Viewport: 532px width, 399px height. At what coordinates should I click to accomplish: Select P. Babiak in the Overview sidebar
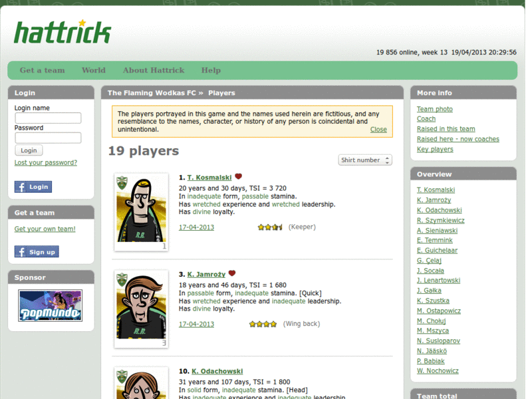(430, 361)
